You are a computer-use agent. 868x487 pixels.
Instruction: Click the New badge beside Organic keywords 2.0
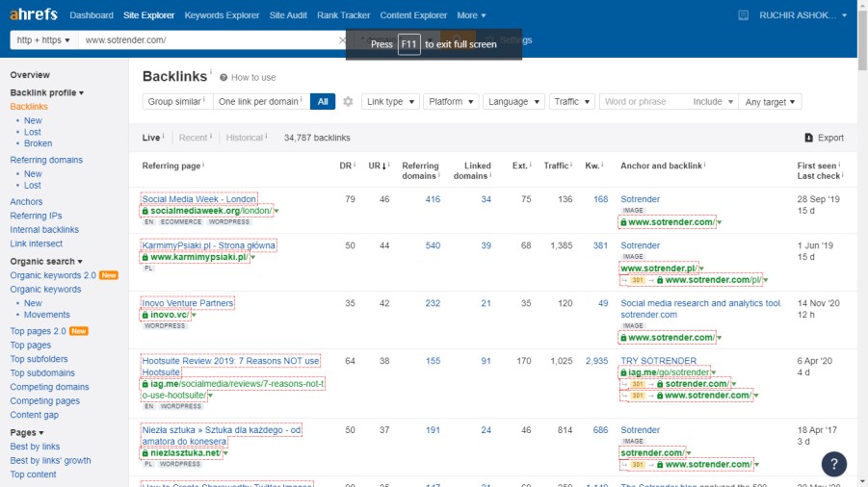coord(109,275)
